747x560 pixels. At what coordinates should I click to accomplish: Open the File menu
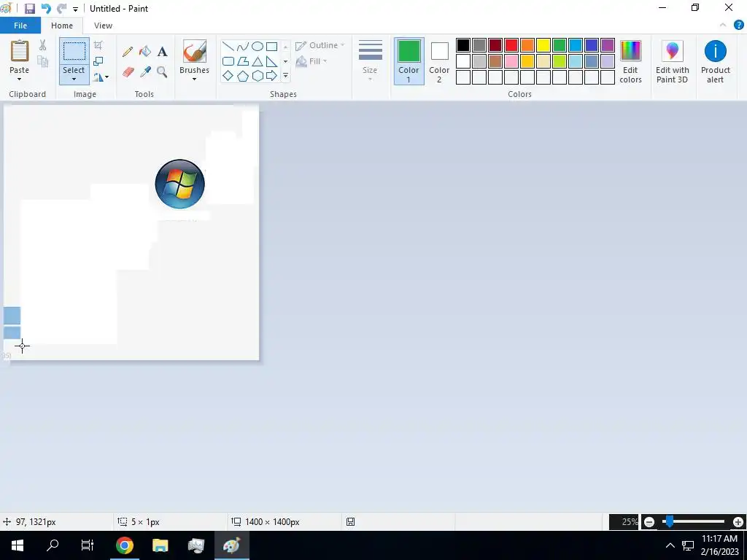(x=20, y=26)
